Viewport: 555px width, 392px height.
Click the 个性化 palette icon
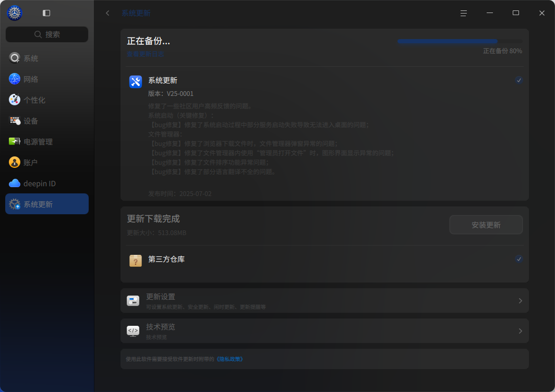pos(15,100)
